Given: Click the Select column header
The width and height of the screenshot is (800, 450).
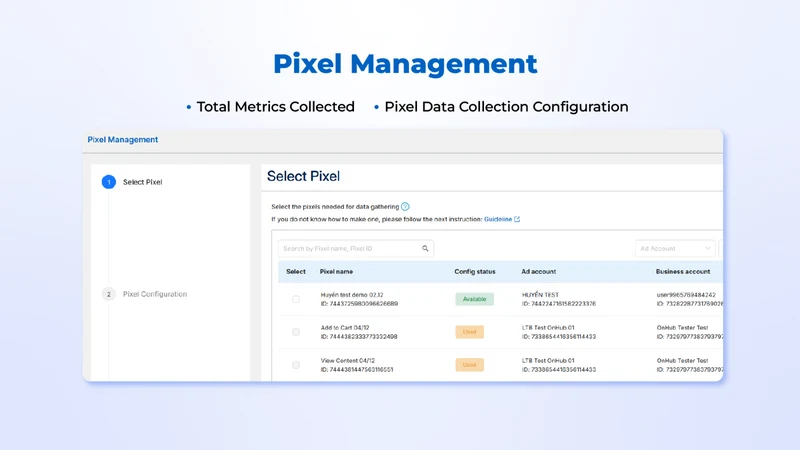Looking at the screenshot, I should pyautogui.click(x=296, y=272).
